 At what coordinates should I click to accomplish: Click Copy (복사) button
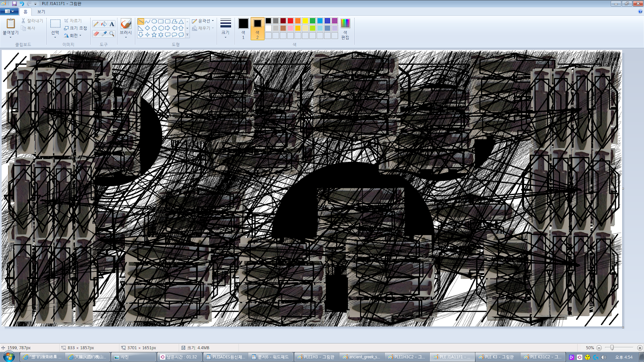(28, 28)
